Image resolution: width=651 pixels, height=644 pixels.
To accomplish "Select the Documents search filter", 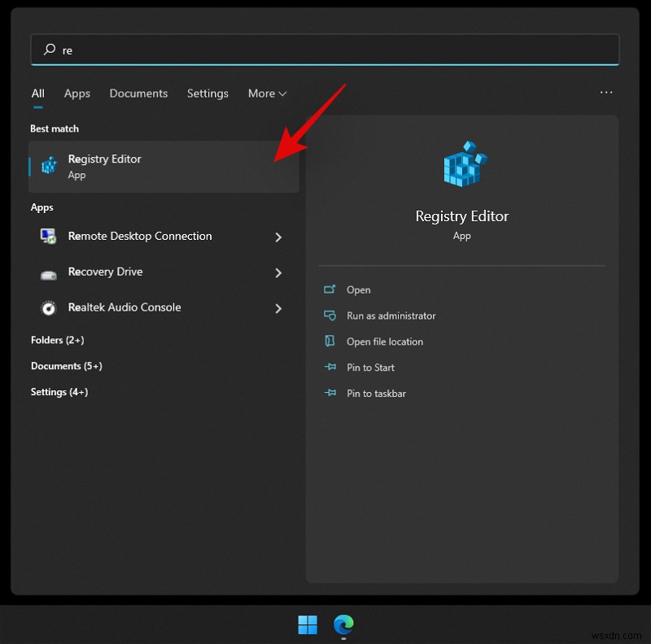I will (138, 94).
